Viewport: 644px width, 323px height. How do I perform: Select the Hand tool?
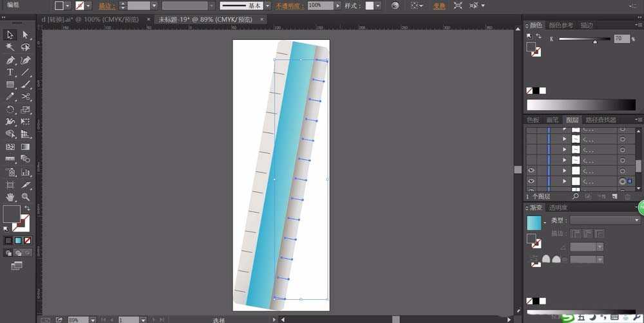click(x=10, y=197)
